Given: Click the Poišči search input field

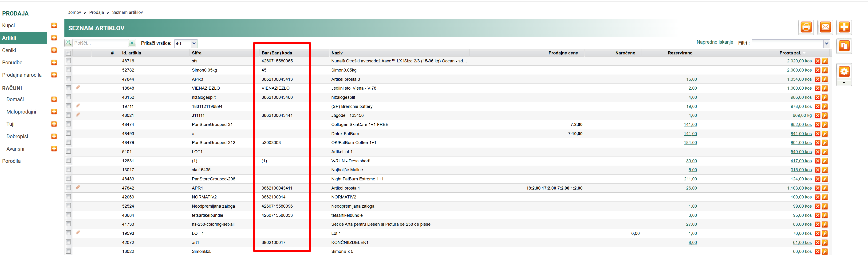Looking at the screenshot, I should pos(100,43).
